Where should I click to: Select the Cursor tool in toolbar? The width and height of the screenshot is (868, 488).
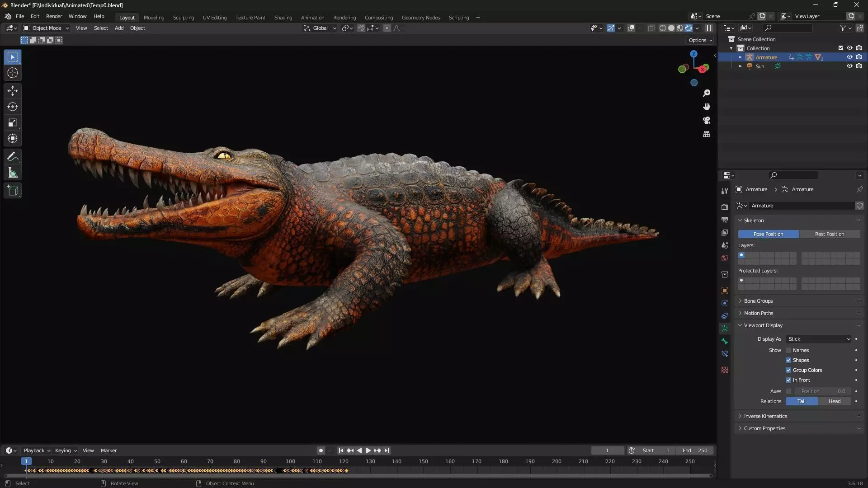click(x=13, y=73)
